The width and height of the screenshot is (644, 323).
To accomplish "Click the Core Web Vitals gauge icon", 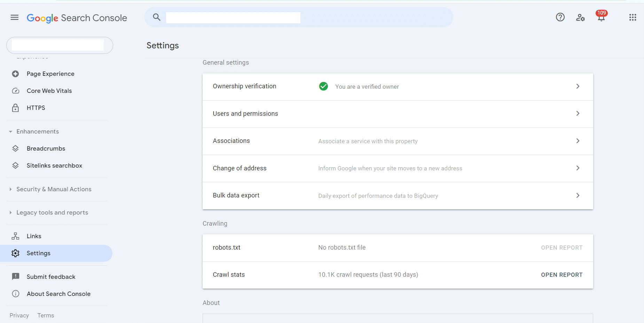I will point(16,91).
